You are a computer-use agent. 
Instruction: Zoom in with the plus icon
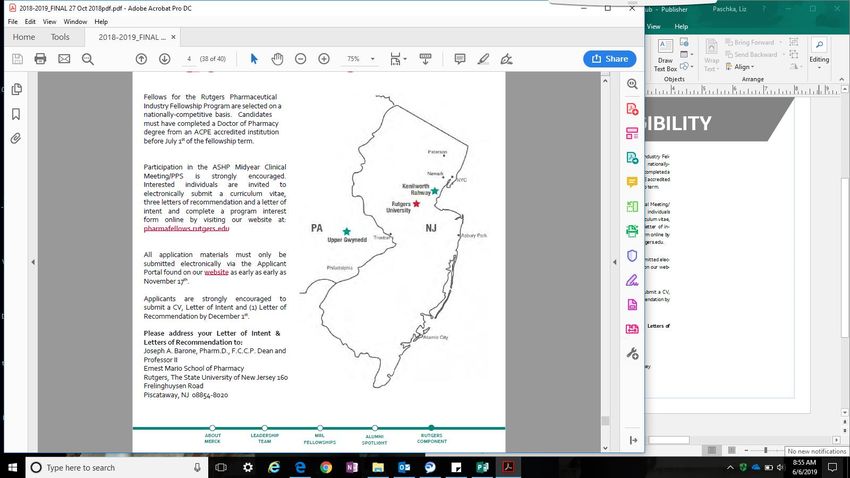(x=324, y=59)
